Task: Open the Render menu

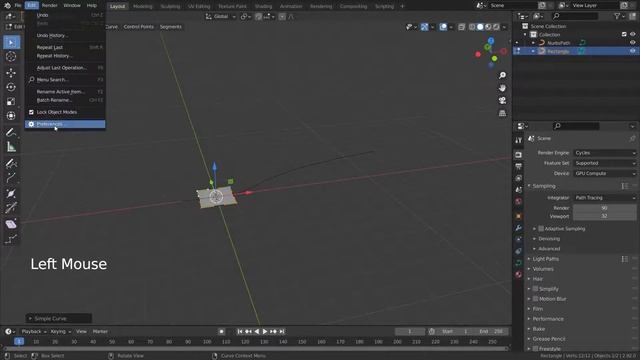Action: click(50, 5)
